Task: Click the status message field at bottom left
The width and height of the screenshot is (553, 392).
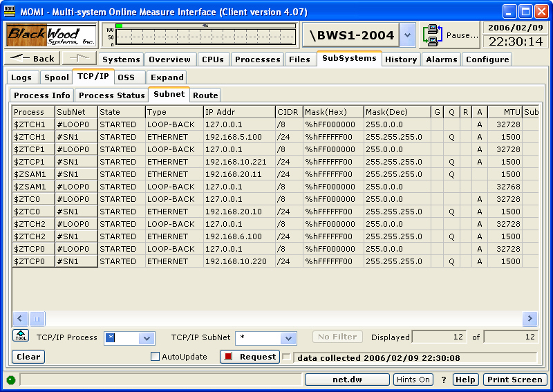Action: pyautogui.click(x=161, y=380)
